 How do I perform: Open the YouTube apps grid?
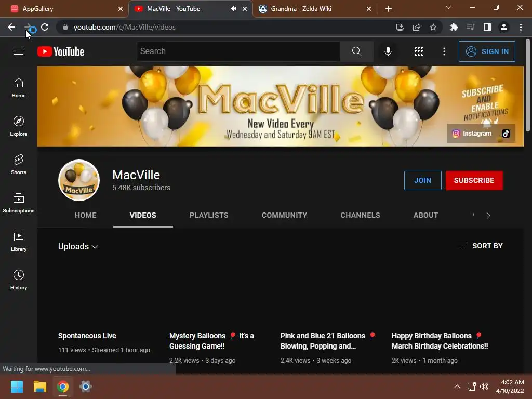coord(419,51)
